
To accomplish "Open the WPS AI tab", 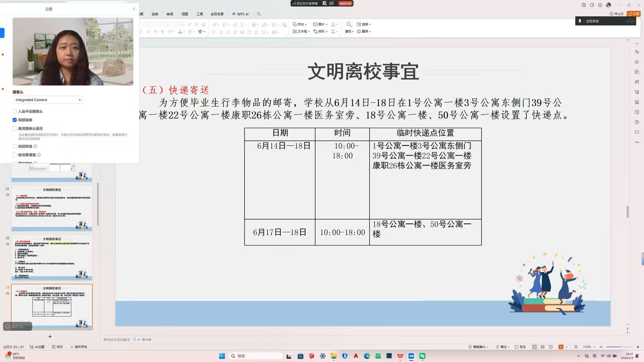I will tap(241, 14).
